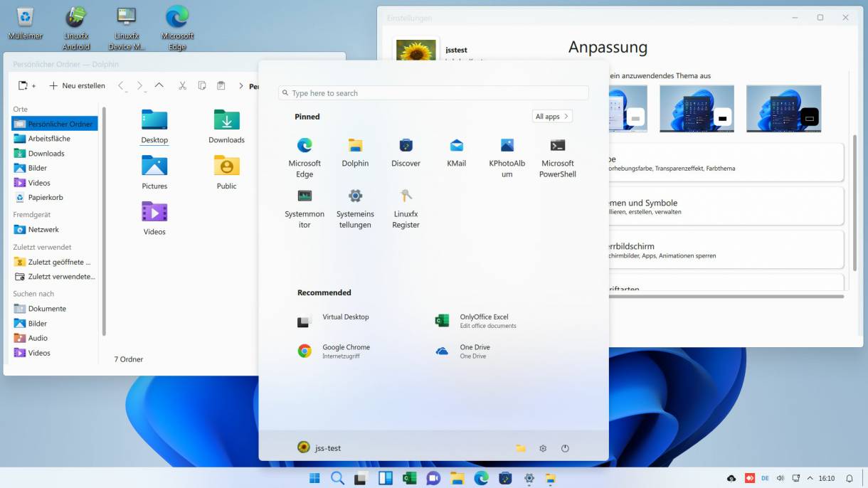Open file manager icon in start menu footer
The image size is (868, 488).
[521, 448]
